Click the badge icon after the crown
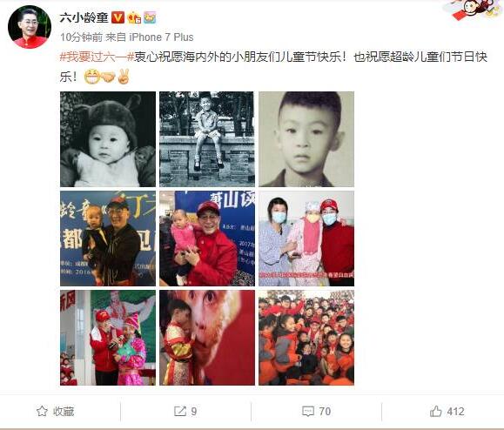The image size is (504, 430). [x=150, y=17]
